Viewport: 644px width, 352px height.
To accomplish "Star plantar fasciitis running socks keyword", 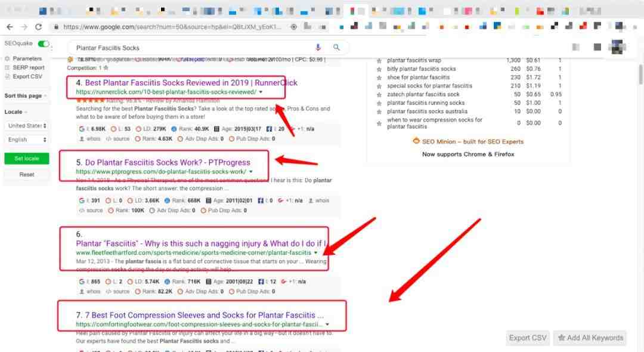I will (x=379, y=103).
